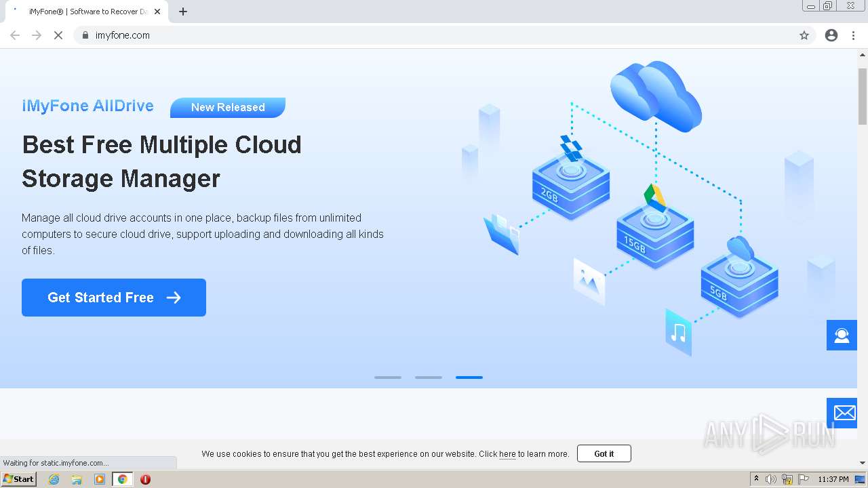
Task: Click scrollbar down arrow
Action: 863,463
